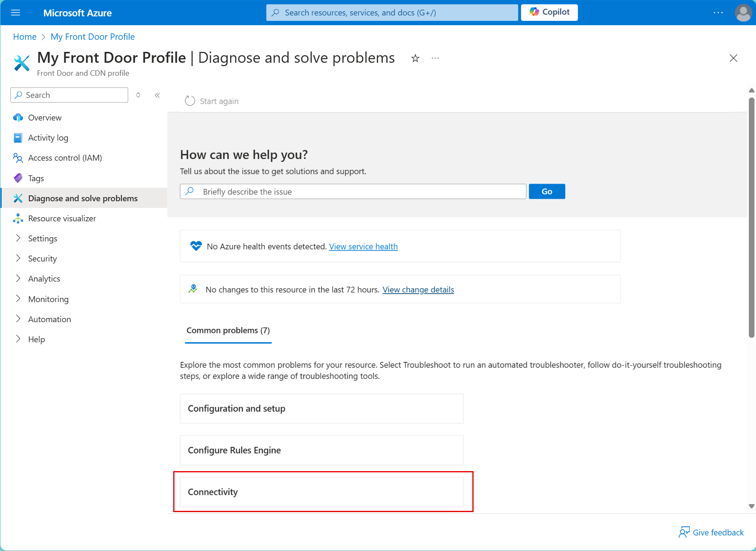Image resolution: width=756 pixels, height=551 pixels.
Task: Open Access control (IAM)
Action: [65, 158]
